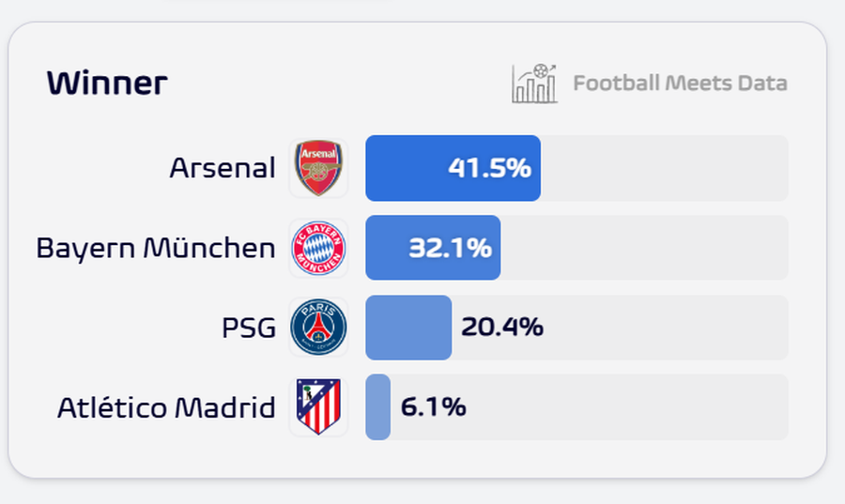Click the Bayern München club crest icon
Viewport: 845px width, 504px height.
[x=318, y=248]
